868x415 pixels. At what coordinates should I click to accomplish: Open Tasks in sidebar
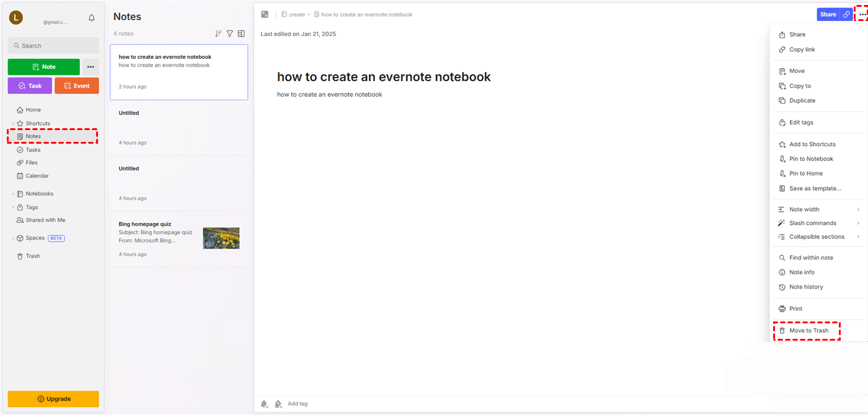click(x=33, y=150)
